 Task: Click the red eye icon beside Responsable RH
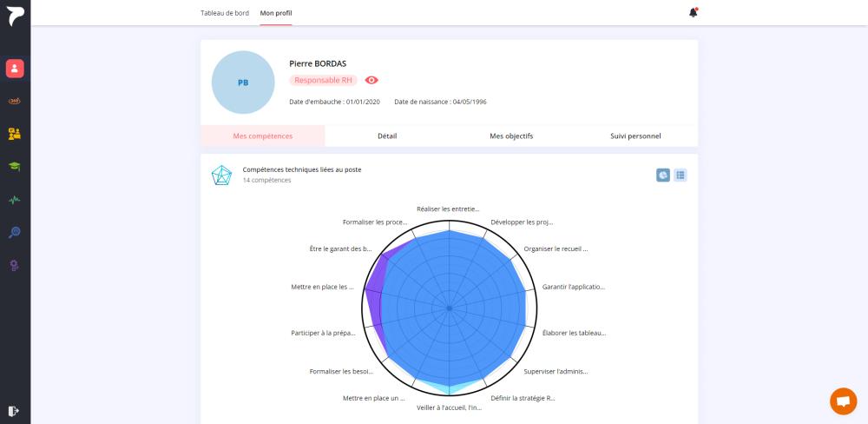click(372, 80)
